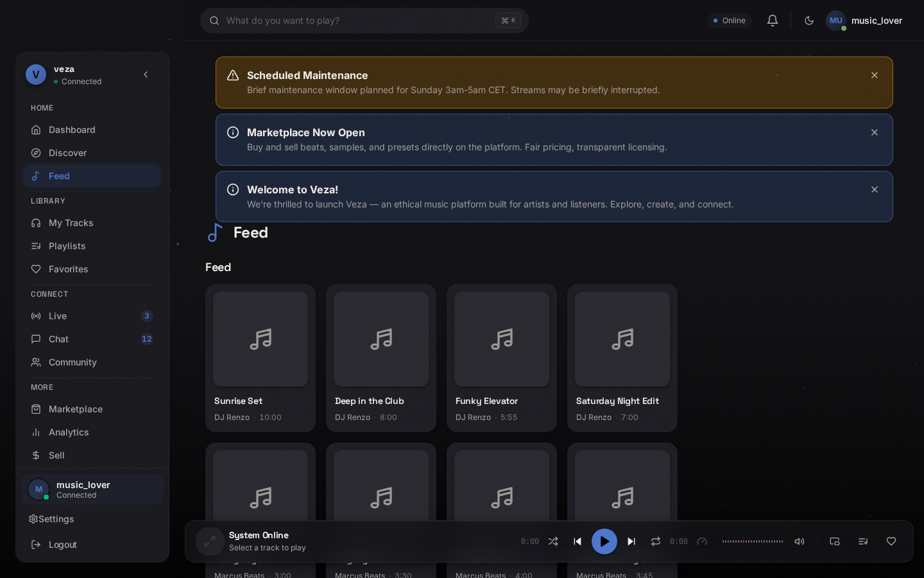Collapse the sidebar using the chevron
The image size is (924, 578).
click(x=146, y=74)
